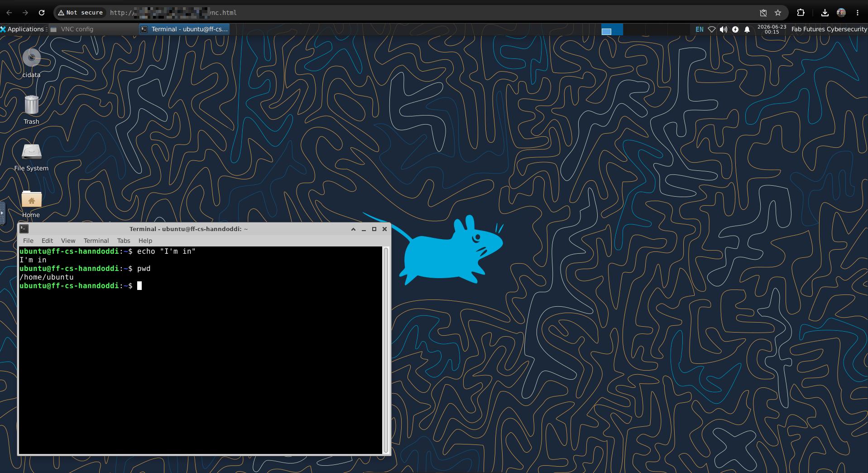Select the first workspace in the switcher

[x=612, y=29]
